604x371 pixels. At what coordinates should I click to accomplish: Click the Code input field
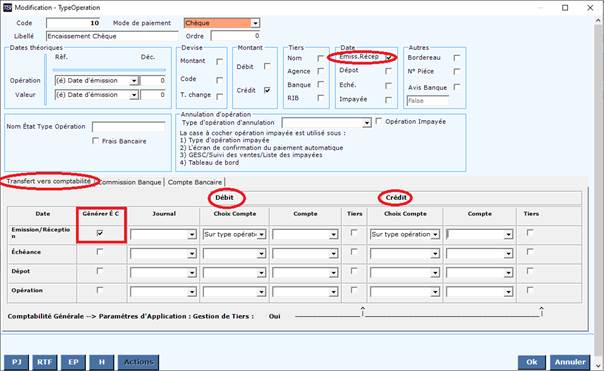[73, 23]
